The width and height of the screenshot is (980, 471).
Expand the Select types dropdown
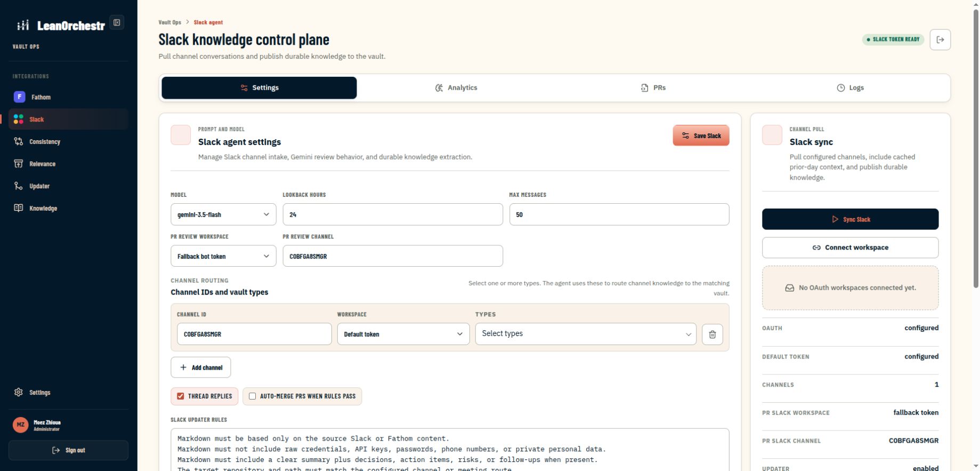pyautogui.click(x=586, y=334)
